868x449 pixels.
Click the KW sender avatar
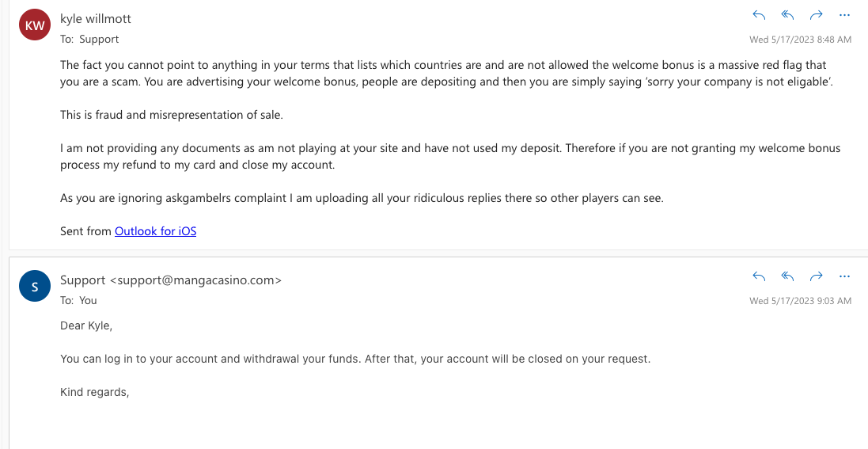pos(35,25)
